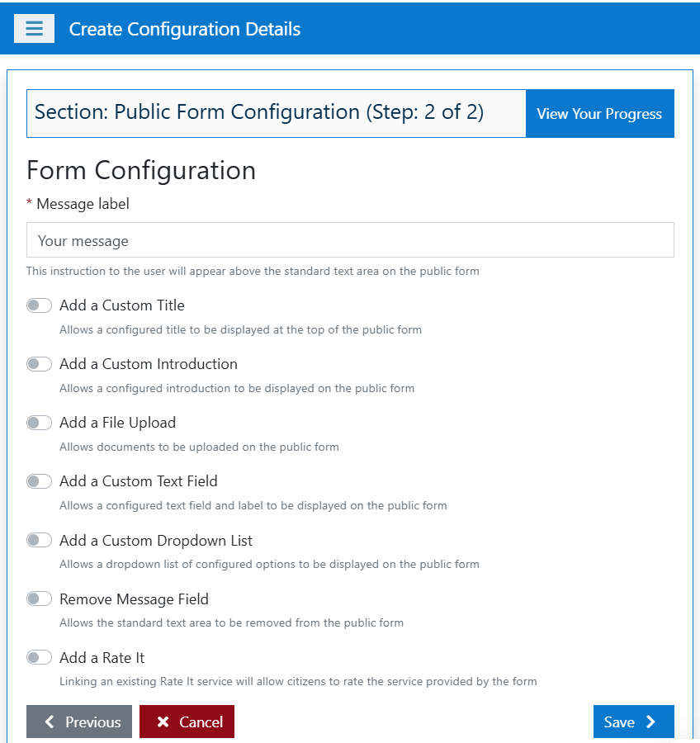Click the 'Message label' field label

tap(83, 204)
